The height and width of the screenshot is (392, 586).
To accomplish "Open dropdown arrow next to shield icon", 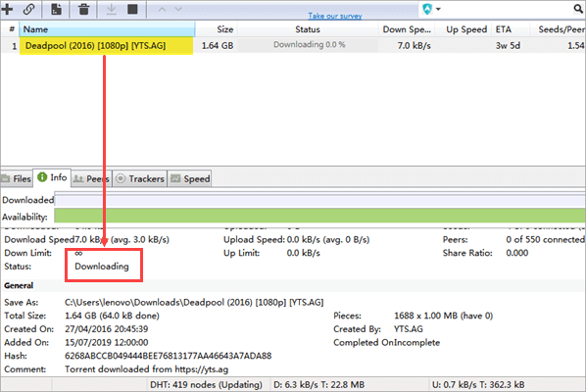I will click(438, 9).
